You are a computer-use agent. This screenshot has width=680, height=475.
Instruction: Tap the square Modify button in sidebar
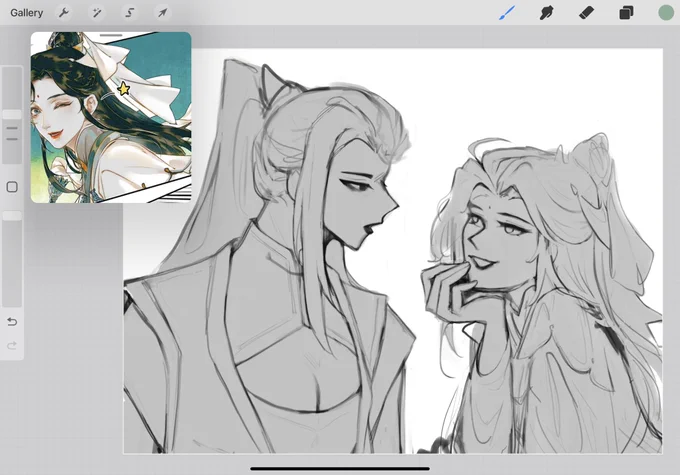click(x=12, y=187)
